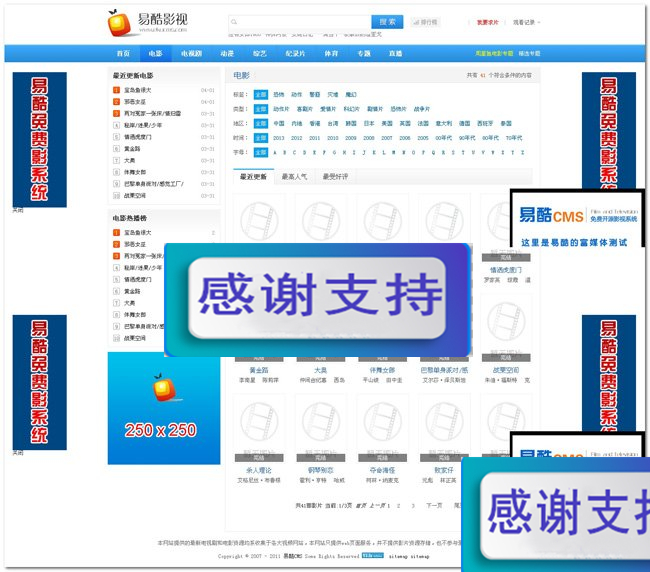Screen dimensions: 650x572
Task: Open 动漫 from the navigation bar
Action: (x=227, y=53)
